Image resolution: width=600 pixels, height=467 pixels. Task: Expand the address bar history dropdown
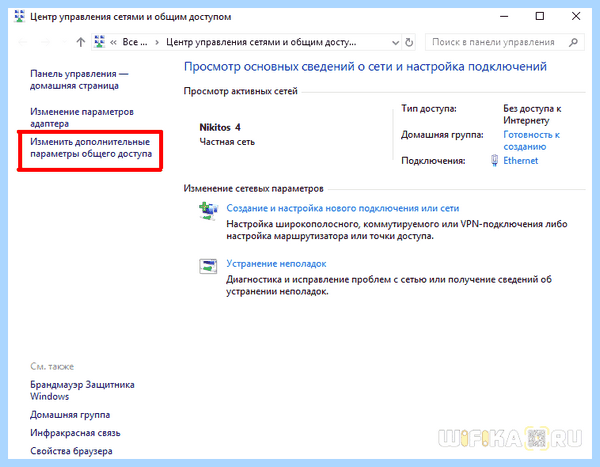[x=396, y=42]
